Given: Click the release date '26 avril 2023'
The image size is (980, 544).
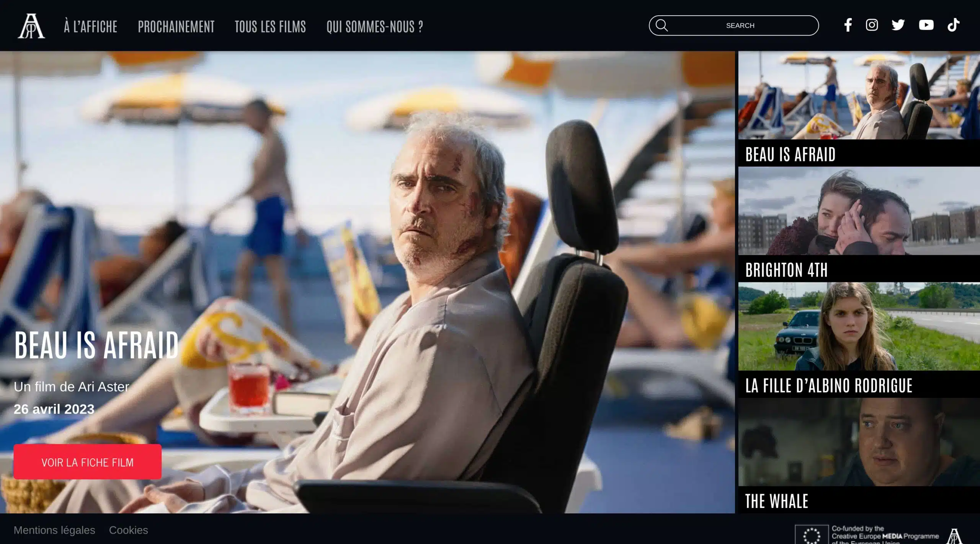Looking at the screenshot, I should coord(54,409).
